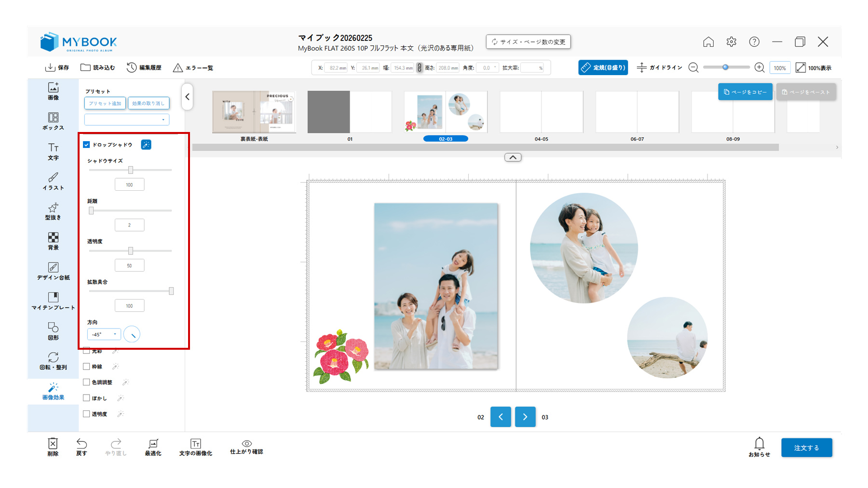This screenshot has height=488, width=868.
Task: Open the デザイン台紙 design mount panel
Action: coord(53,271)
